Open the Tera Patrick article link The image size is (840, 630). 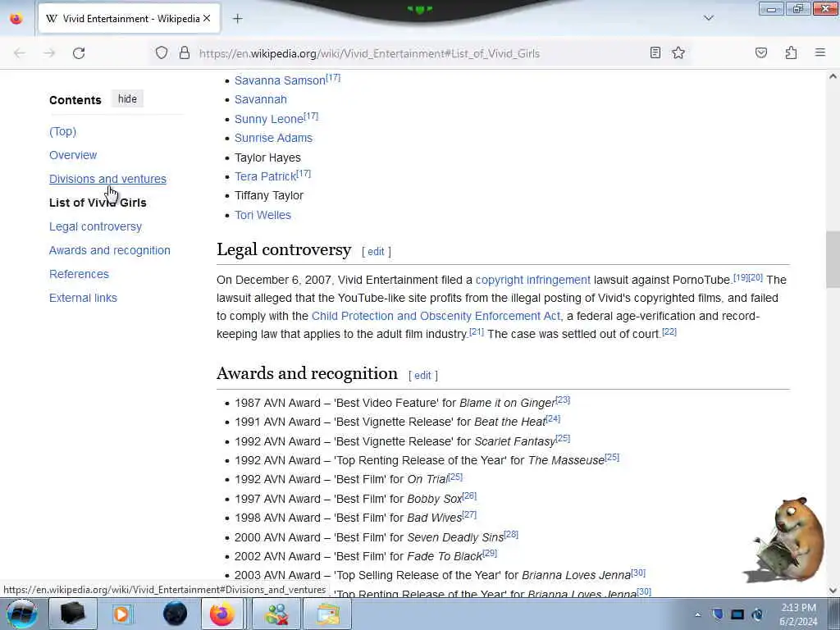pos(265,176)
